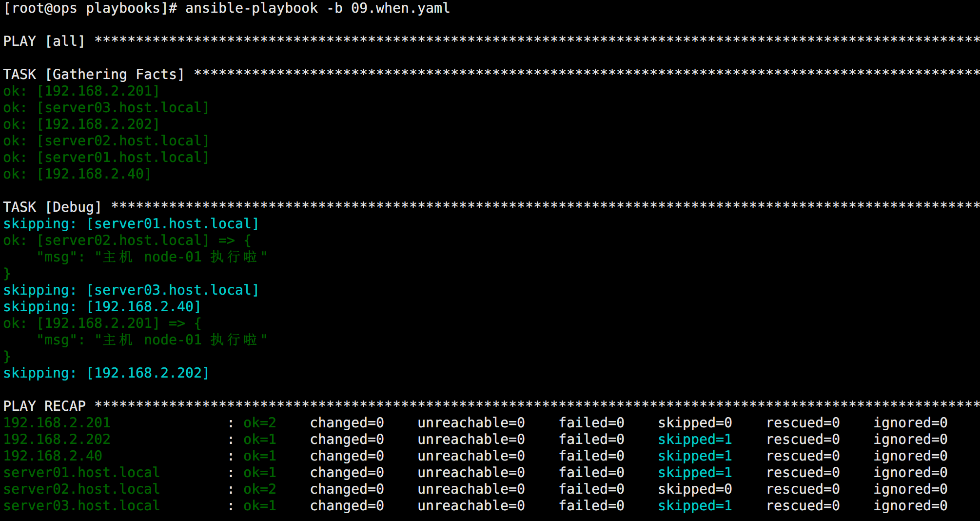Click 'ok: [192.168.2.40]' under Gathering Facts
The height and width of the screenshot is (521, 980).
(x=78, y=174)
